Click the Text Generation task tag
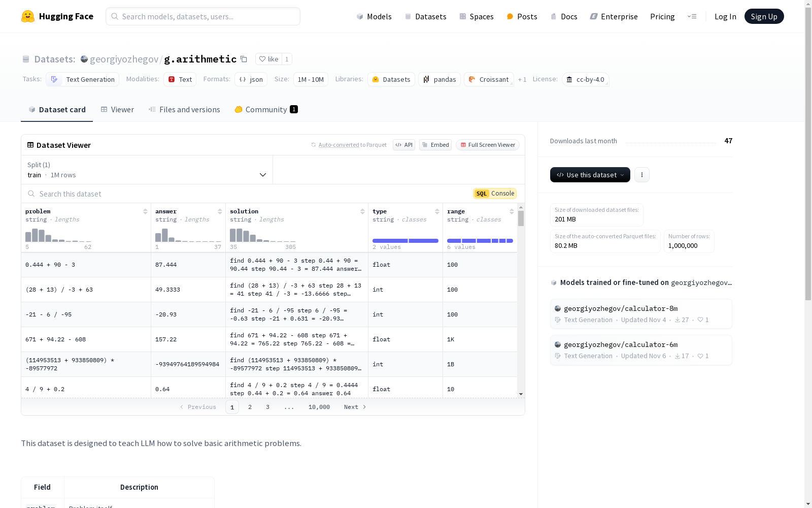This screenshot has width=812, height=508. 82,79
